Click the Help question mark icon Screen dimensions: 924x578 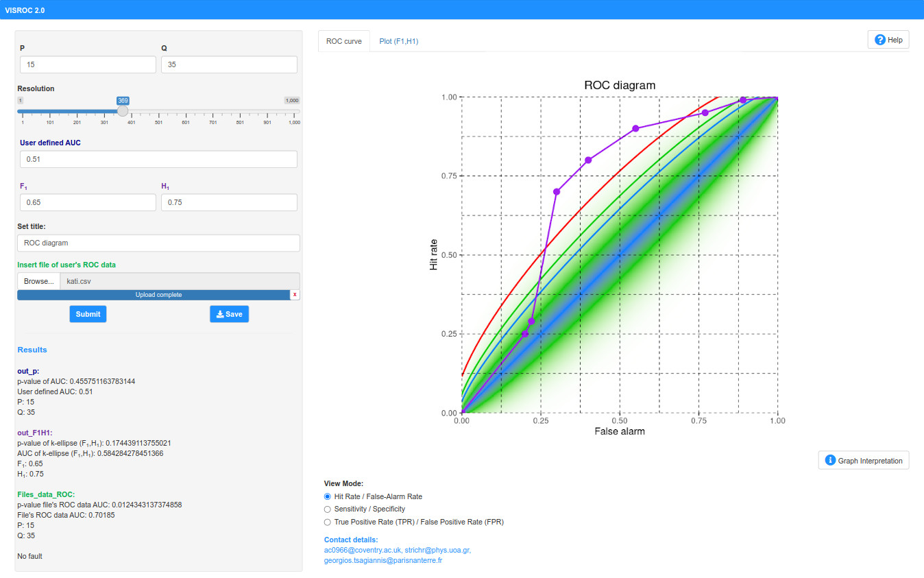(x=880, y=40)
